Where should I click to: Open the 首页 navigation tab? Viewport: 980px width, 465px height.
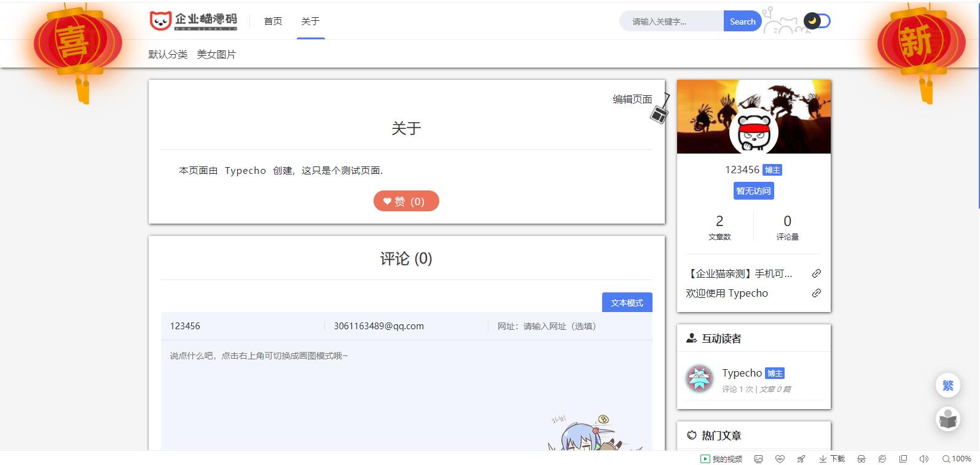273,21
